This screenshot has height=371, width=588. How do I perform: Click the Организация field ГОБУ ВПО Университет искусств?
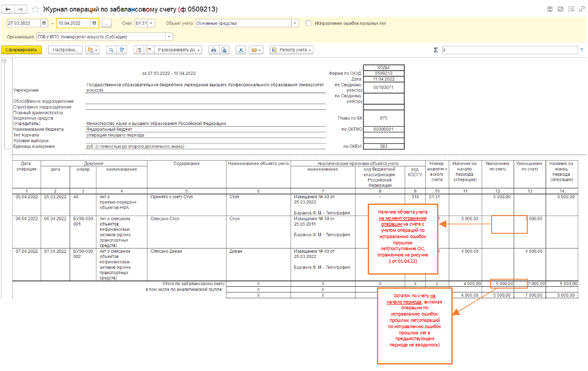(101, 37)
